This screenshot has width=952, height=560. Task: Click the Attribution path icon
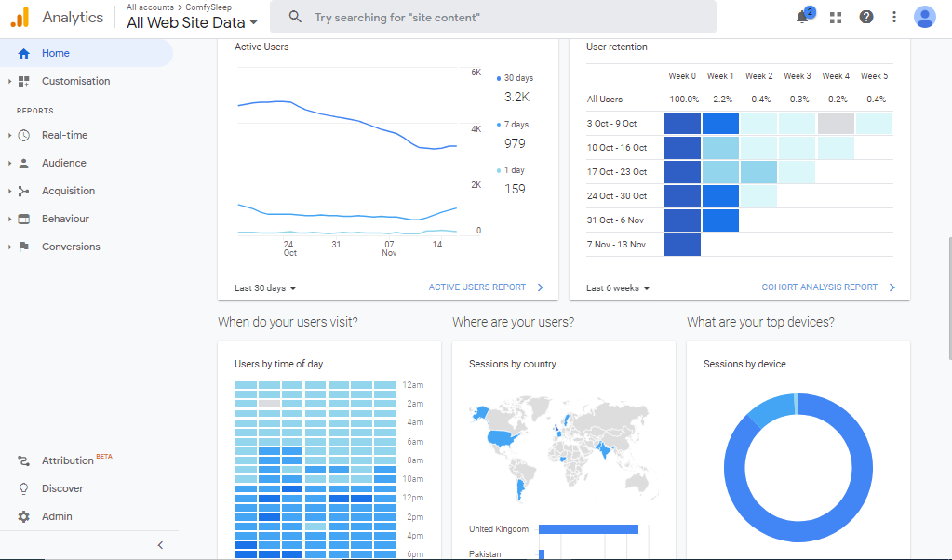tap(23, 461)
